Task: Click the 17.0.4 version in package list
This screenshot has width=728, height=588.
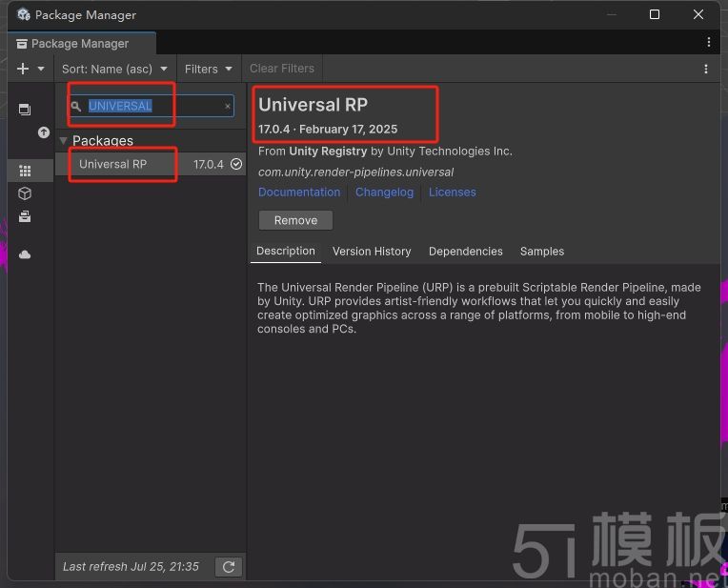Action: coord(209,165)
